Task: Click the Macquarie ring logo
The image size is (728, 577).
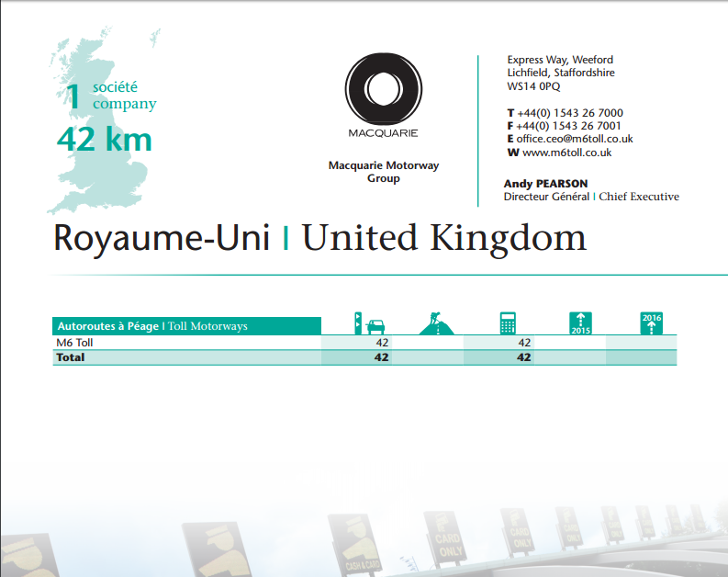Action: [x=384, y=89]
